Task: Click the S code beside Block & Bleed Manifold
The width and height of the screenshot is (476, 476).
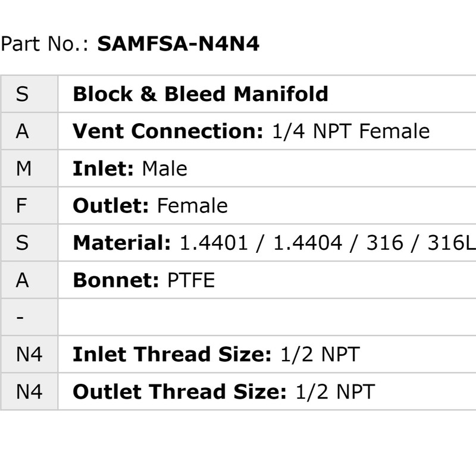Action: pyautogui.click(x=22, y=94)
